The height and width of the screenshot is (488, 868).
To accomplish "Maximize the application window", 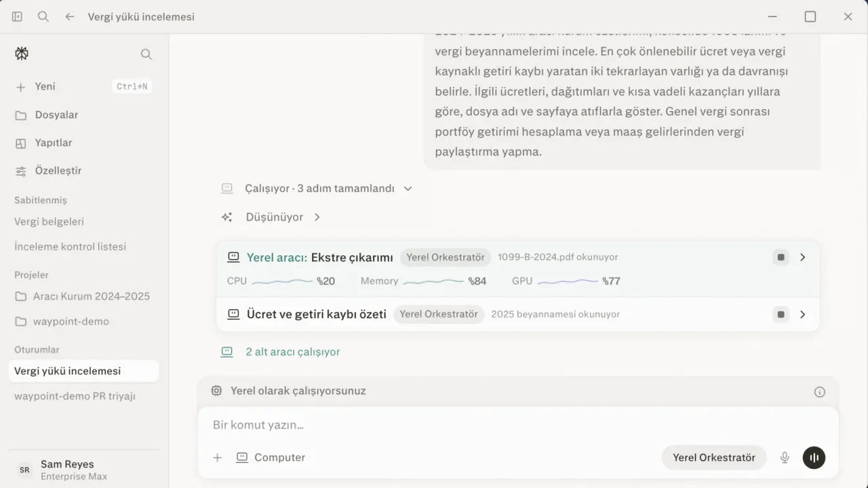I will pyautogui.click(x=810, y=16).
